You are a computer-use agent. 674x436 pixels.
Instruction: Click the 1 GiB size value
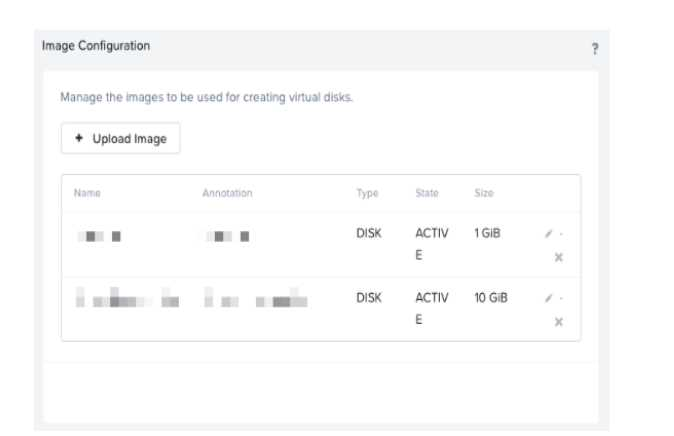point(488,233)
